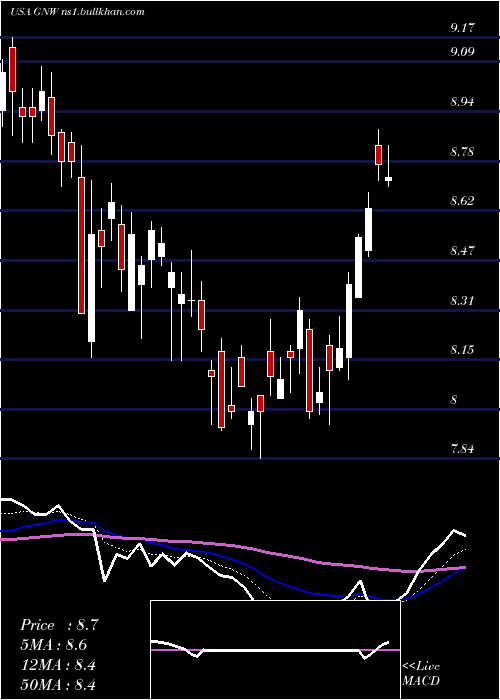This screenshot has width=500, height=700.
Task: Click inside the Live MACD inset chart
Action: pos(275,650)
